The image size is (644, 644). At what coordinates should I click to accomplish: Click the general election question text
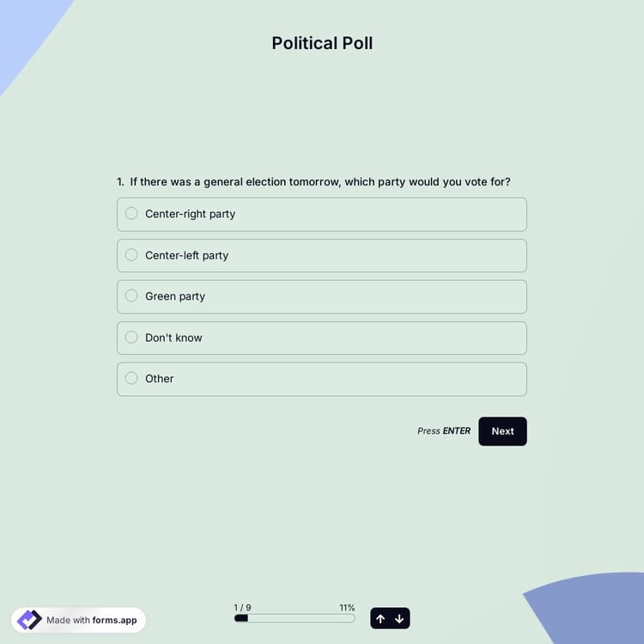(319, 182)
